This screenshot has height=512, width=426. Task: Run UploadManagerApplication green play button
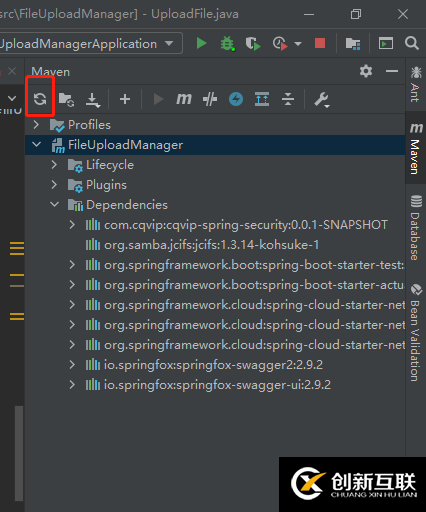click(x=201, y=43)
